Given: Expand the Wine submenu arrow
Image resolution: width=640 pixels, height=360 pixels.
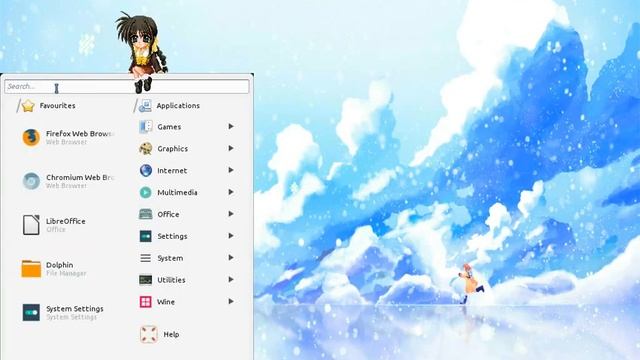Looking at the screenshot, I should [231, 301].
